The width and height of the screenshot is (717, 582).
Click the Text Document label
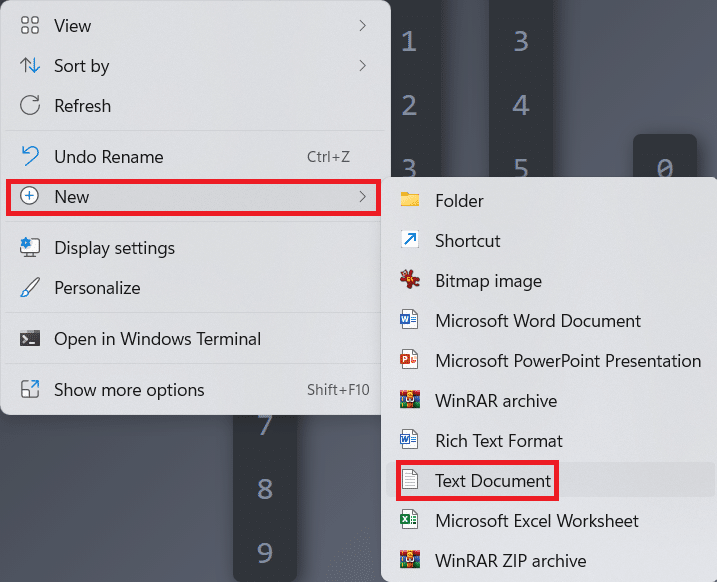click(493, 481)
